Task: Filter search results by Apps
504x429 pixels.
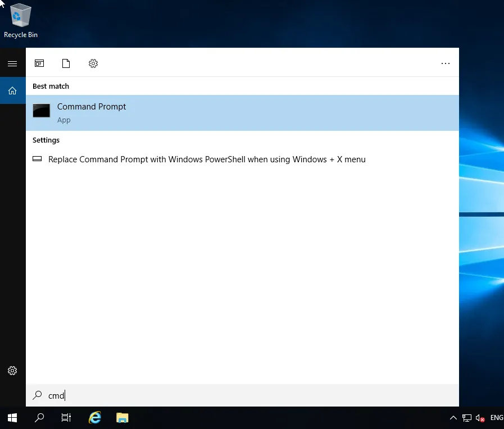Action: point(39,63)
